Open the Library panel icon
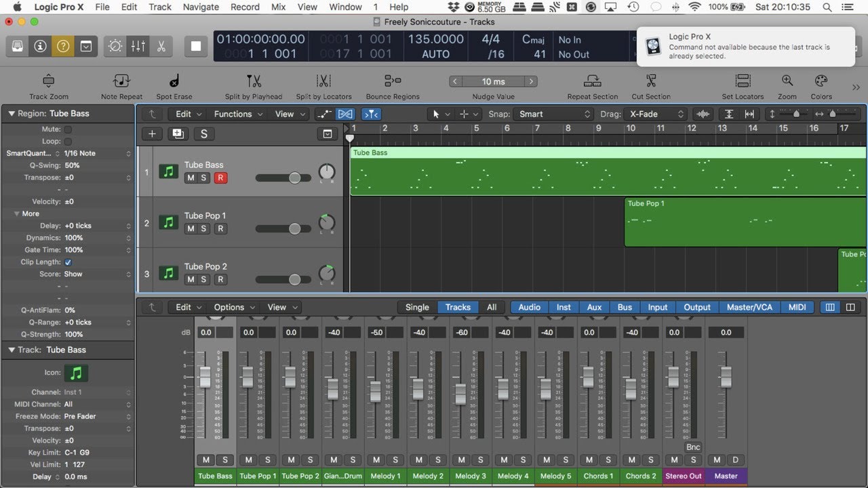Image resolution: width=868 pixels, height=488 pixels. tap(18, 46)
